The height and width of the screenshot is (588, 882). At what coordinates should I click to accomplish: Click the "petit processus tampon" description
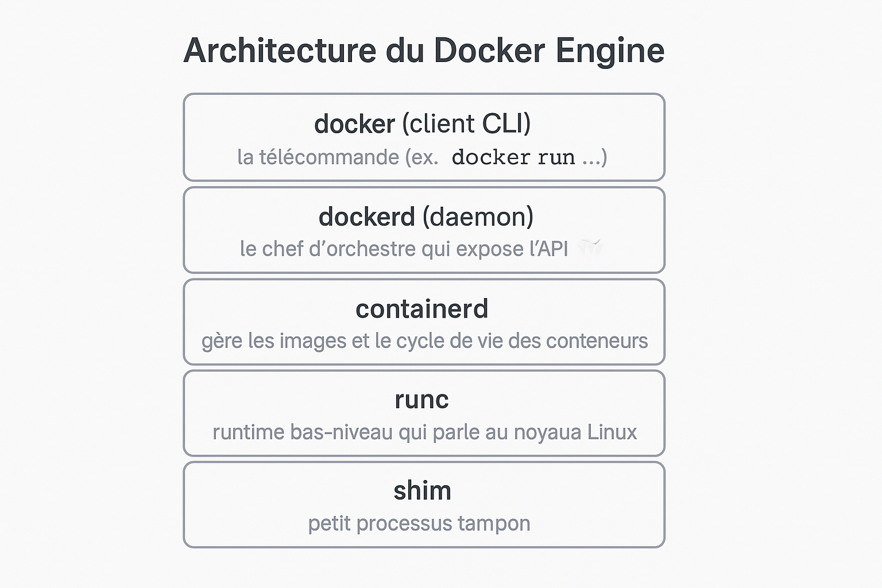click(x=419, y=524)
